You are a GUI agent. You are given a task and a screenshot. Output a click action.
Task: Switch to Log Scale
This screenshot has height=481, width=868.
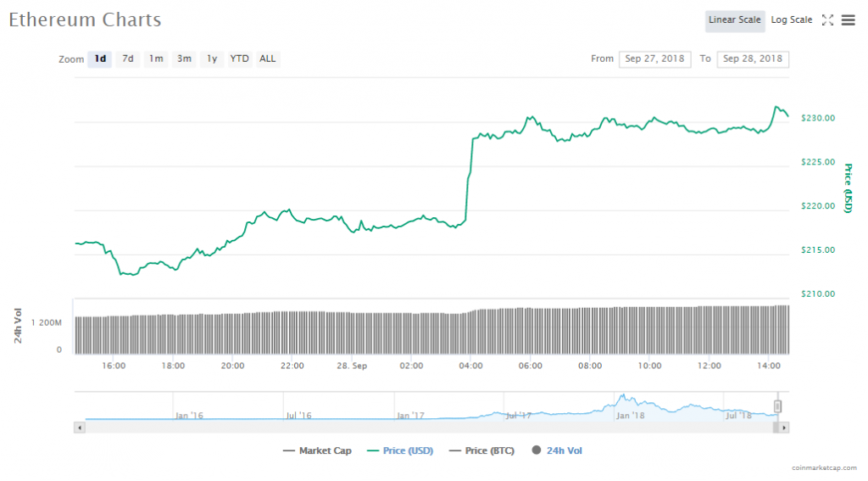tap(791, 20)
